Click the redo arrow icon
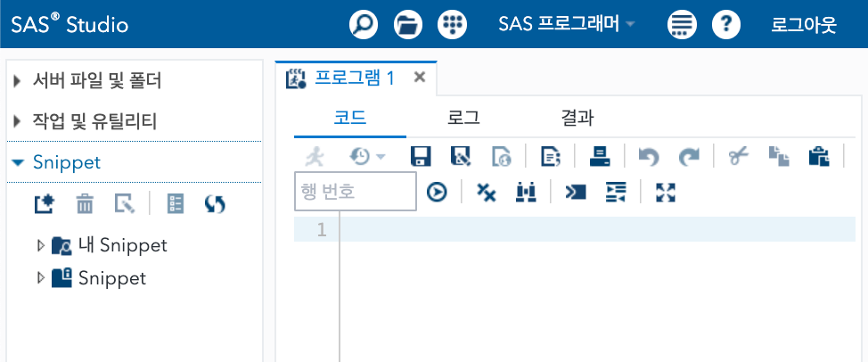 689,157
